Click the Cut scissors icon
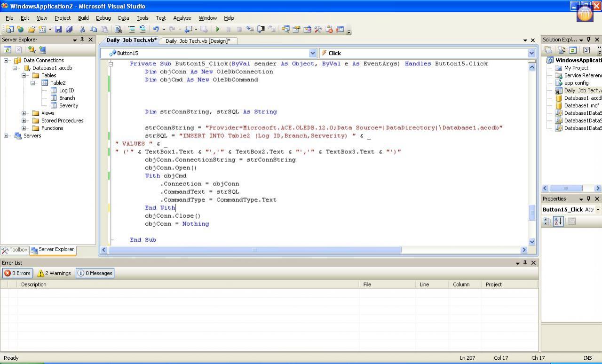This screenshot has width=602, height=364. (x=82, y=29)
